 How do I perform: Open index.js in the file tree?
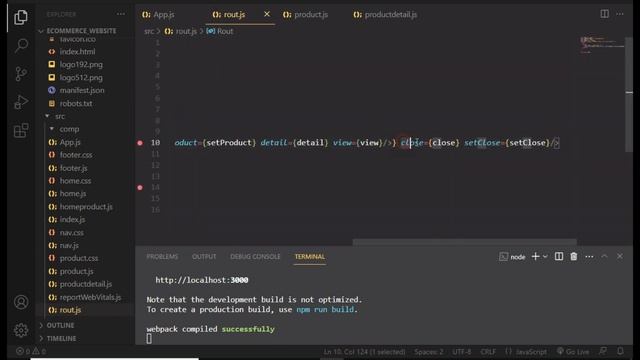click(x=72, y=220)
